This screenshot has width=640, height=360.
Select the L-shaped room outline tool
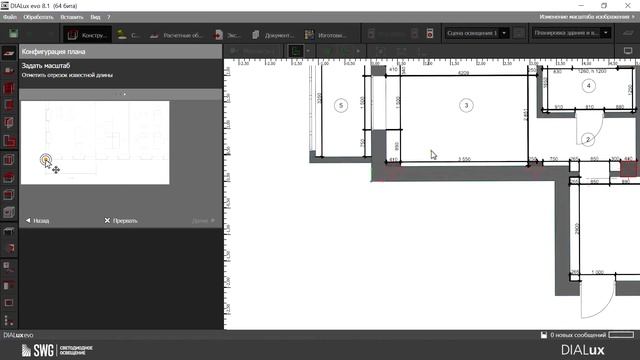[9, 141]
